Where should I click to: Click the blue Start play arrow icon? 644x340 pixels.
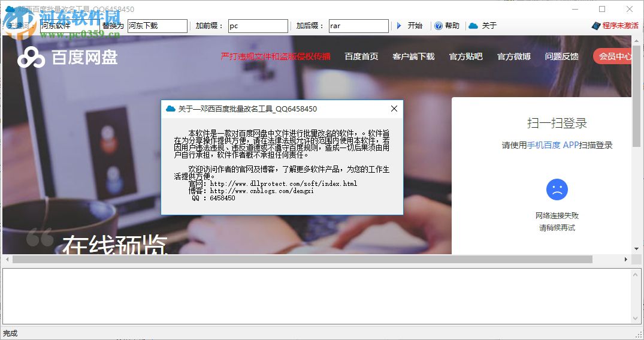click(399, 26)
